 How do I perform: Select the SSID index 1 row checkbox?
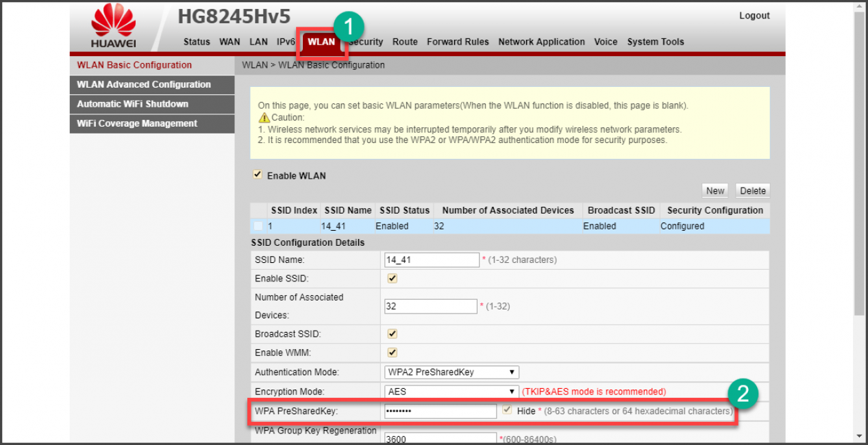[x=258, y=226]
